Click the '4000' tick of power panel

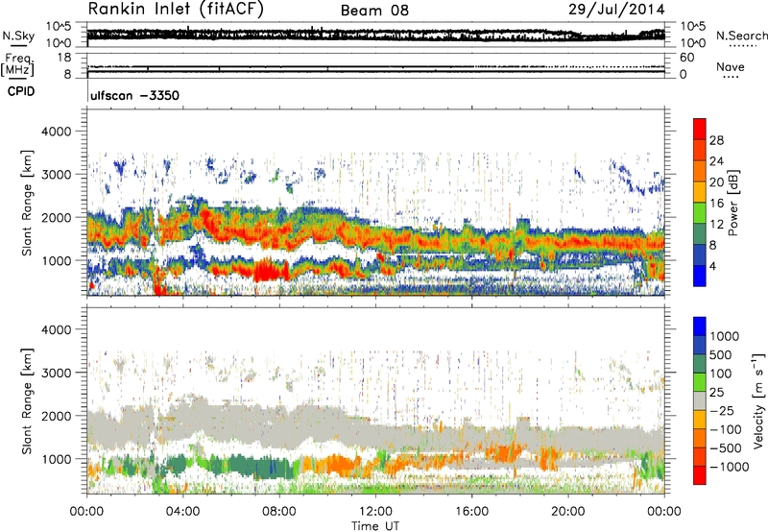click(x=56, y=132)
